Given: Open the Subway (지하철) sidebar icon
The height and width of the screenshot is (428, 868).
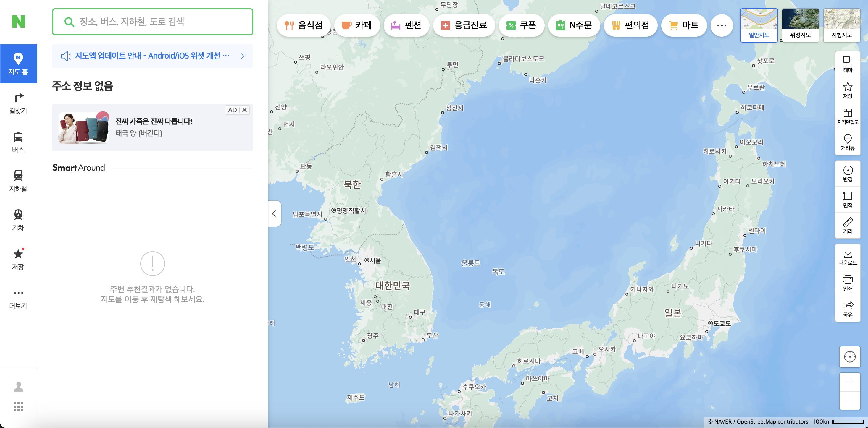Looking at the screenshot, I should (x=18, y=181).
